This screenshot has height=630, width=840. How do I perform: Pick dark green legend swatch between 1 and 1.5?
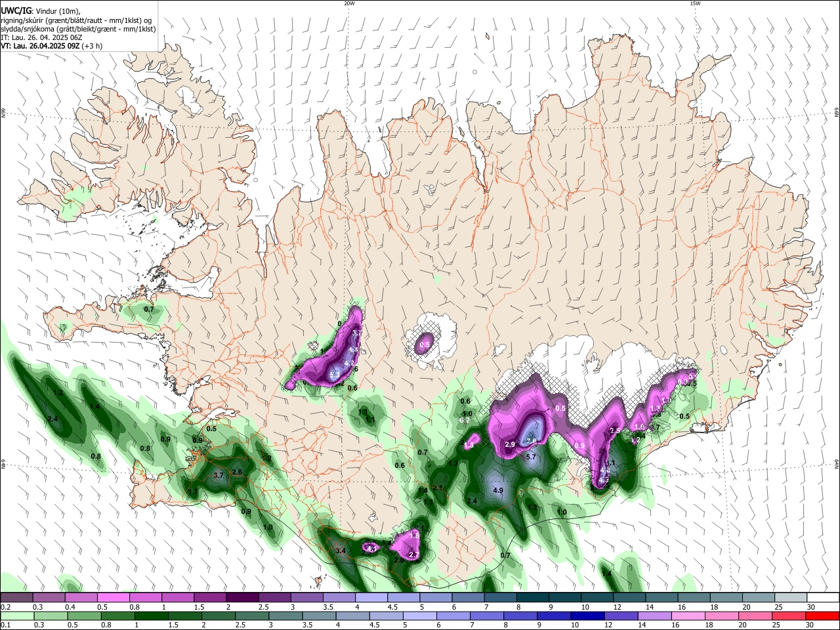click(x=151, y=616)
